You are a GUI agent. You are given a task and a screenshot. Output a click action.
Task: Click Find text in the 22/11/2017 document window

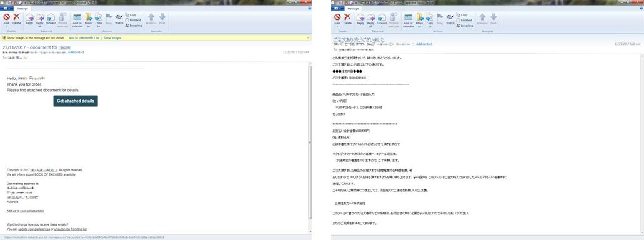tap(134, 20)
